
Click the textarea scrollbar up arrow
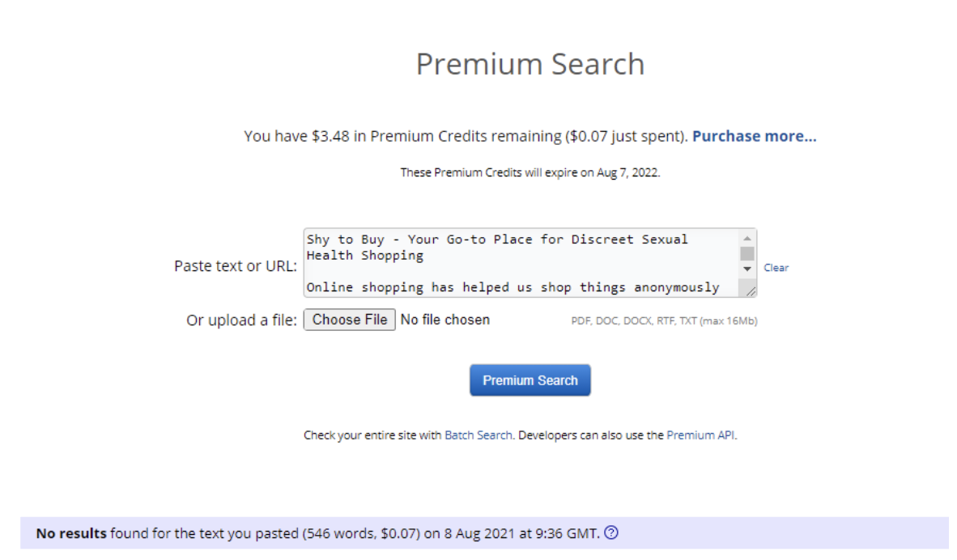tap(747, 239)
